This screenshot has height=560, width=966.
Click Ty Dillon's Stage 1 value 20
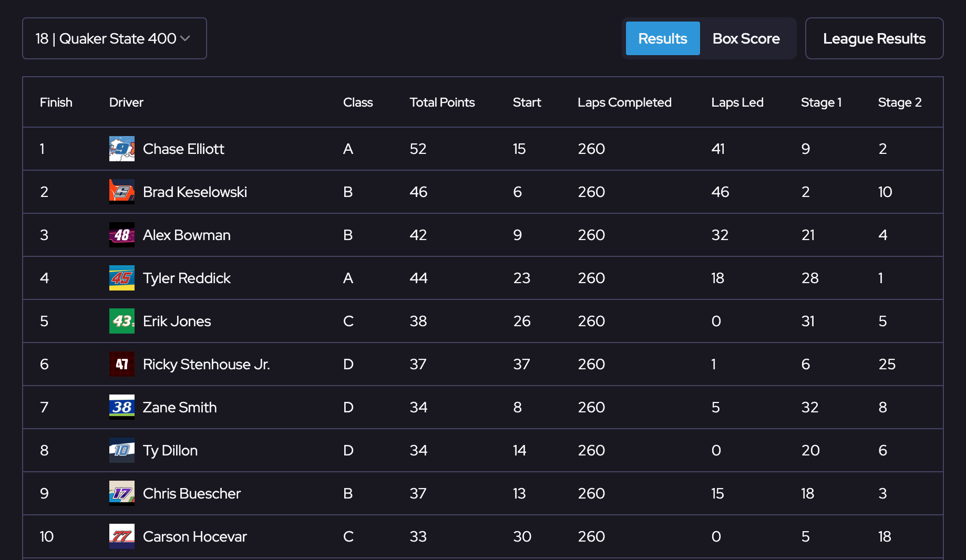(810, 450)
